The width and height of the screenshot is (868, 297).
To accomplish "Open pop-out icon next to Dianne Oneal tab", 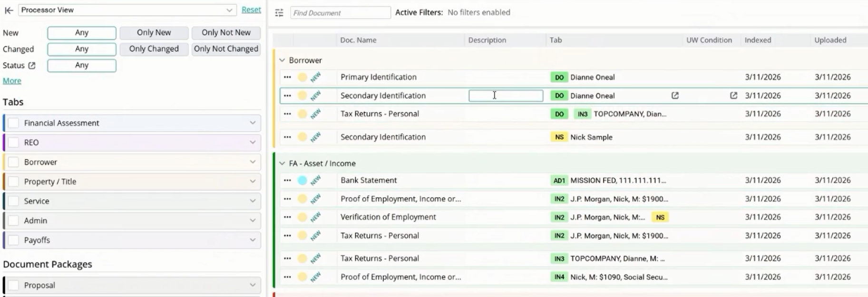I will coord(675,96).
